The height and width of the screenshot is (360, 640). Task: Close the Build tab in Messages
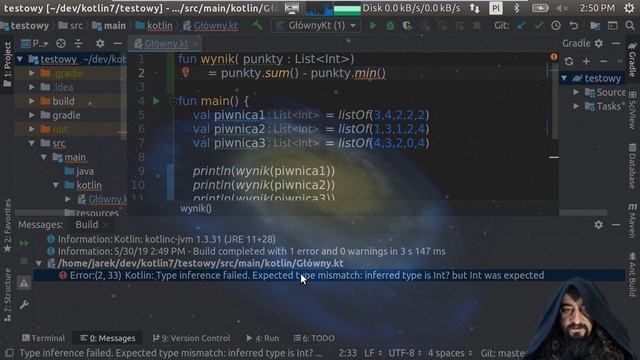point(106,224)
